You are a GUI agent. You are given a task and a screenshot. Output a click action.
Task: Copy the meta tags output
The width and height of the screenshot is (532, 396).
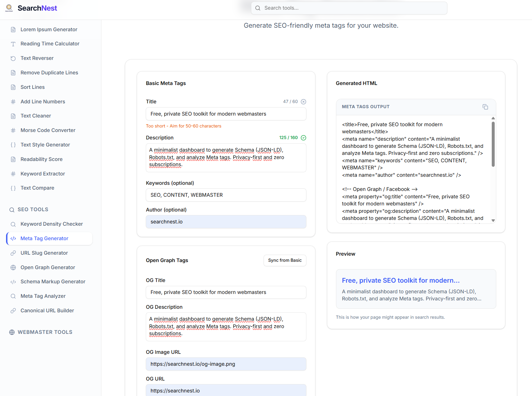485,107
